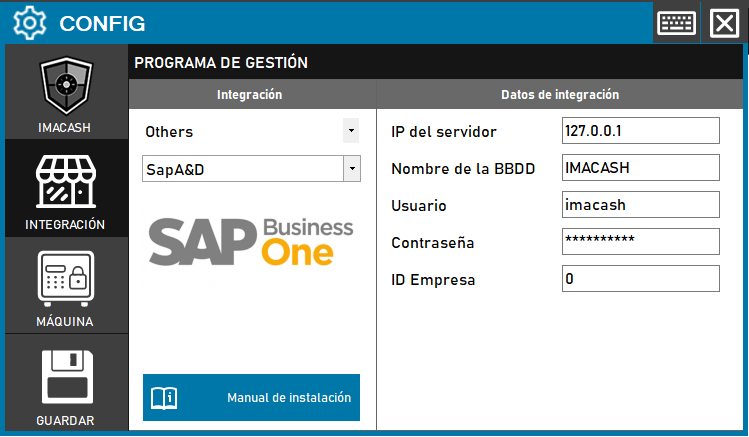Click into the Contraseña password field

[640, 242]
